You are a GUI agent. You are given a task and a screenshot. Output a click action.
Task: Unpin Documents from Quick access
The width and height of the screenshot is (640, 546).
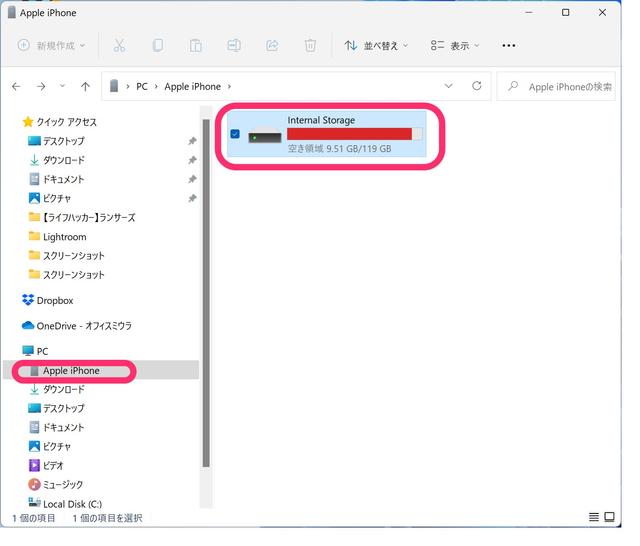(x=192, y=179)
